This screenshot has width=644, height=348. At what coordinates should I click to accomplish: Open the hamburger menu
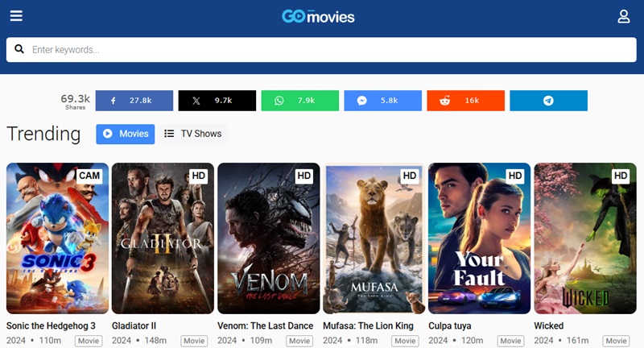pyautogui.click(x=16, y=15)
